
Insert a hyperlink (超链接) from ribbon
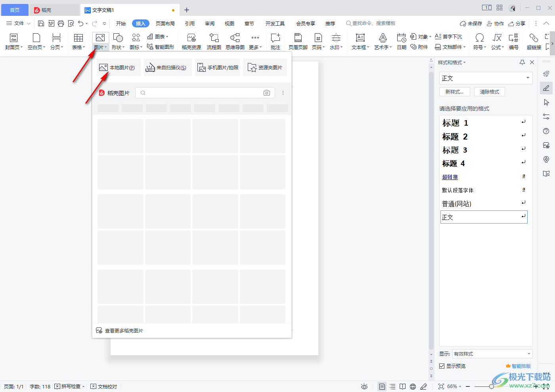(x=534, y=42)
